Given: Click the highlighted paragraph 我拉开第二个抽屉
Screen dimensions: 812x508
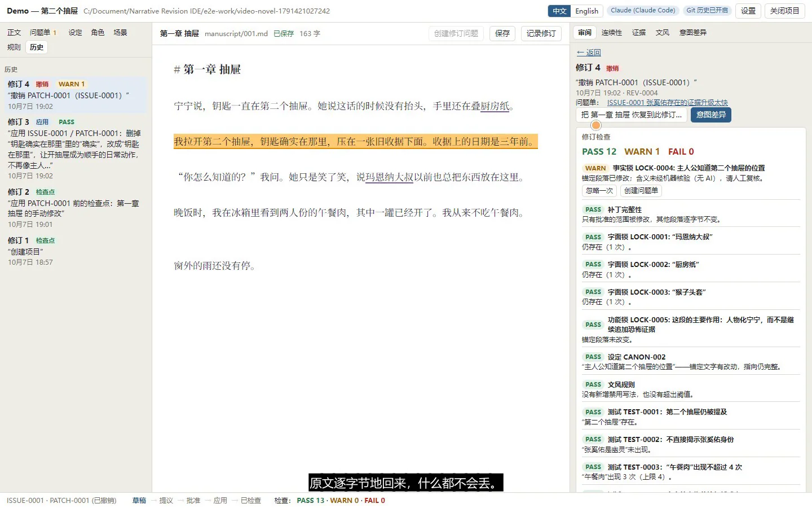Looking at the screenshot, I should (x=355, y=142).
